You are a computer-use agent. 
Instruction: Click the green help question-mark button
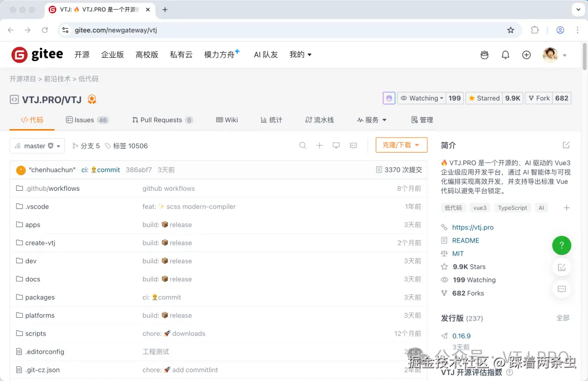coord(561,245)
